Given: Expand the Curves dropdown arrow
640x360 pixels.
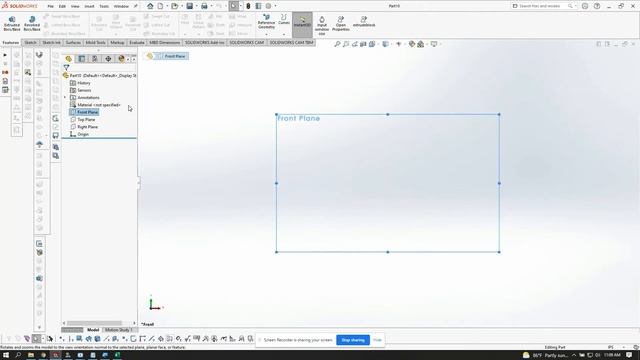Looking at the screenshot, I should tap(284, 34).
